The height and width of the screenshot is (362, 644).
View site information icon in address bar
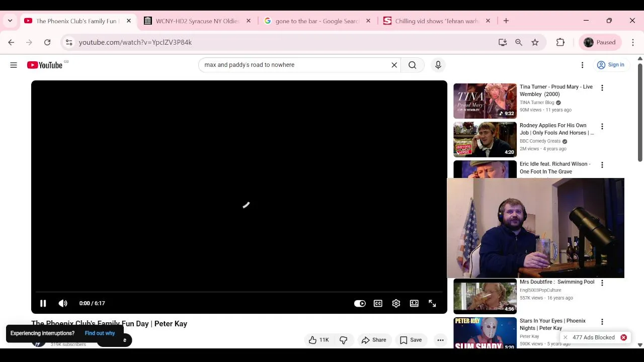pyautogui.click(x=69, y=42)
